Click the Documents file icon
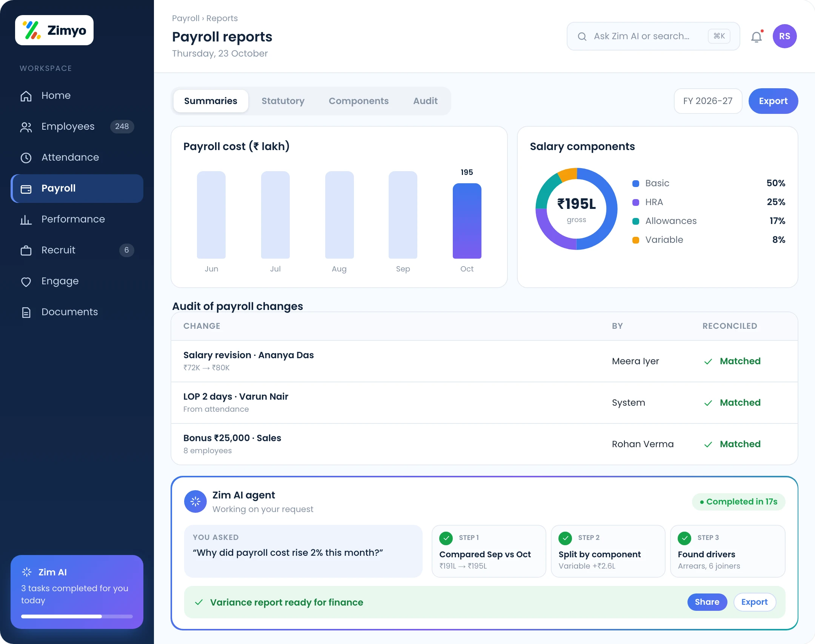This screenshot has height=644, width=815. pos(26,312)
